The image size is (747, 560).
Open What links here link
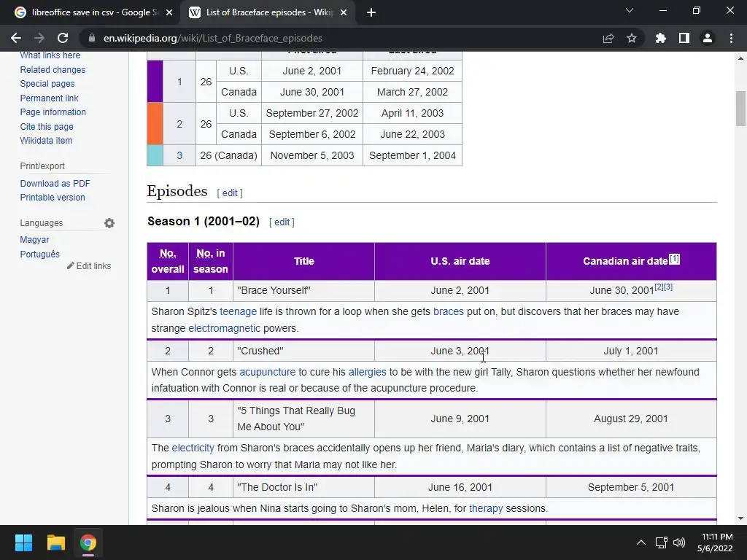pyautogui.click(x=50, y=55)
